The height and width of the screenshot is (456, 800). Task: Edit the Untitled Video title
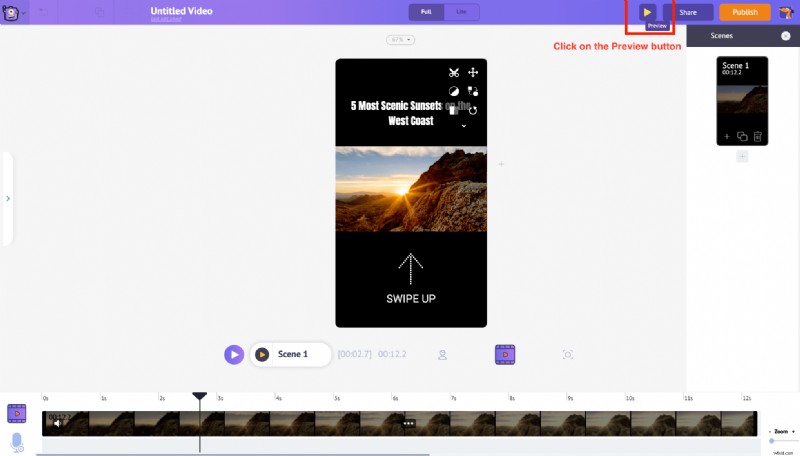[181, 11]
